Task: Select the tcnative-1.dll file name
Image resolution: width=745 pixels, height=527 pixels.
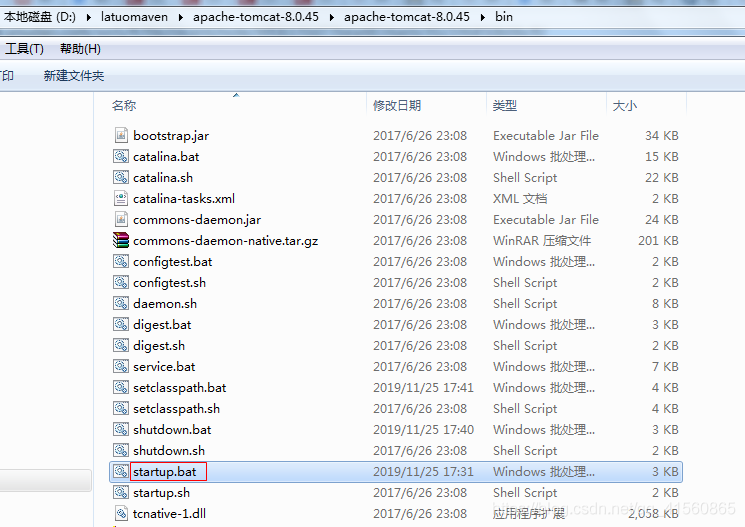Action: (x=169, y=514)
